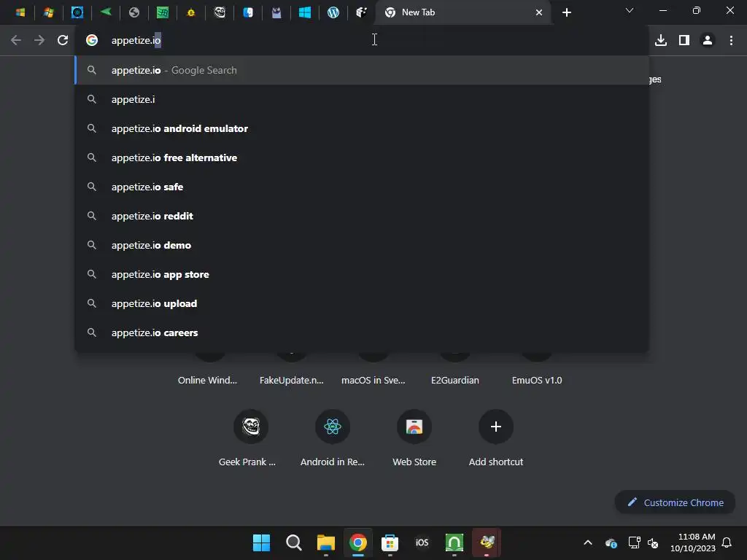Screen dimensions: 747x560
Task: Open the troll face pinned tab
Action: (x=220, y=12)
